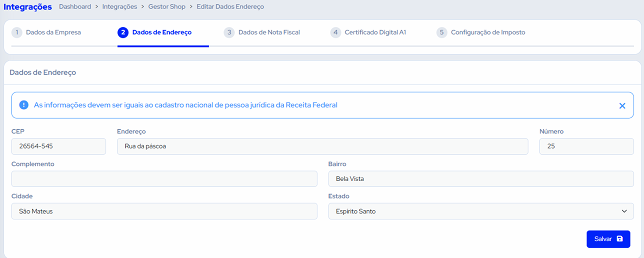The height and width of the screenshot is (258, 644).
Task: Click Editar Dados Endereço breadcrumb
Action: point(230,7)
